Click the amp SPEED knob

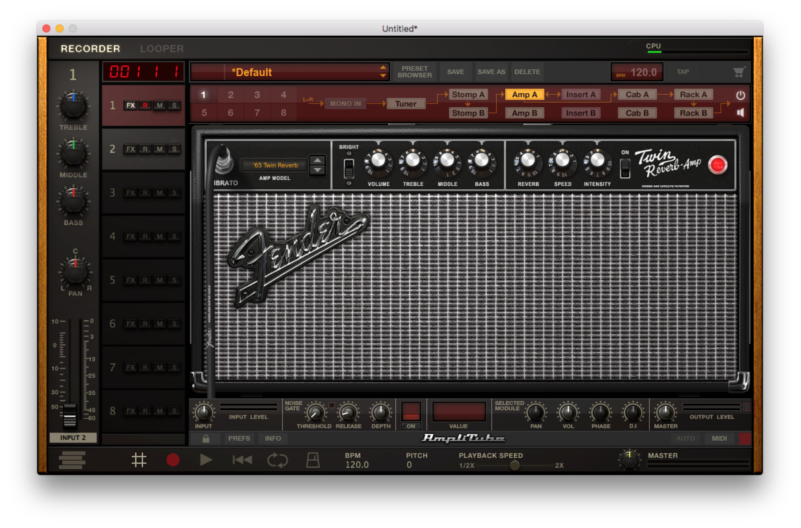pos(562,162)
